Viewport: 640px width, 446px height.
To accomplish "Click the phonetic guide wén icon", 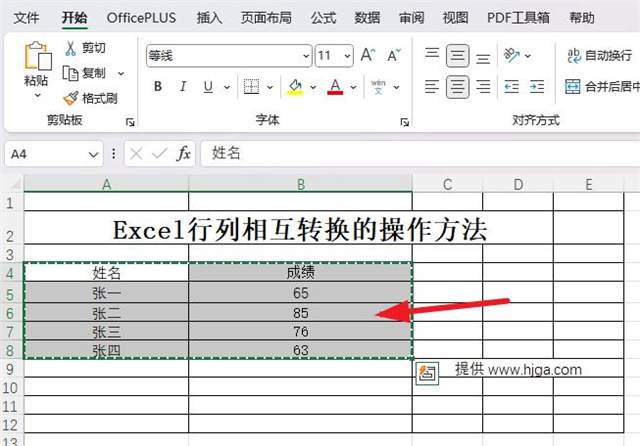I will [378, 87].
